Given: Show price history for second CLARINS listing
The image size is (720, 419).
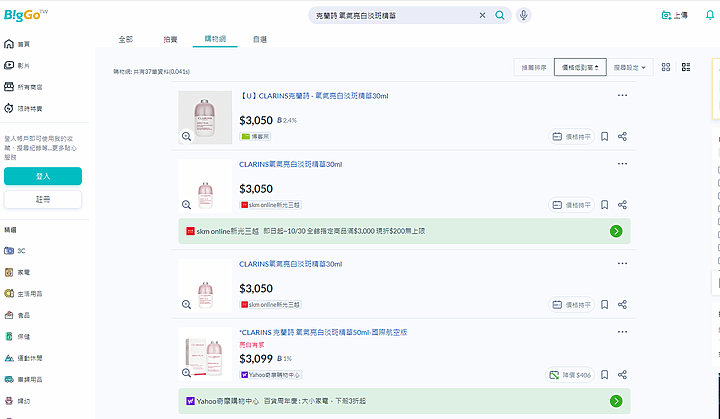Looking at the screenshot, I should [x=572, y=205].
